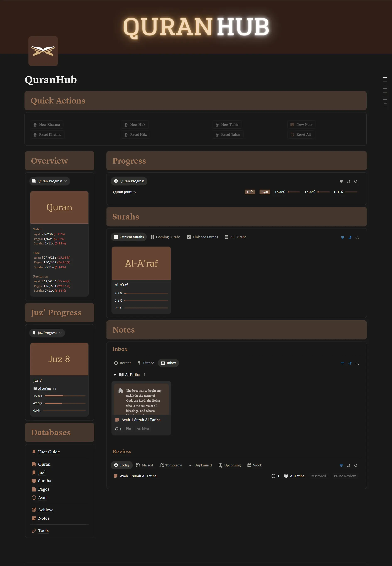Viewport: 392px width, 566px height.
Task: Click the QuranHub open book page icon
Action: point(43,51)
